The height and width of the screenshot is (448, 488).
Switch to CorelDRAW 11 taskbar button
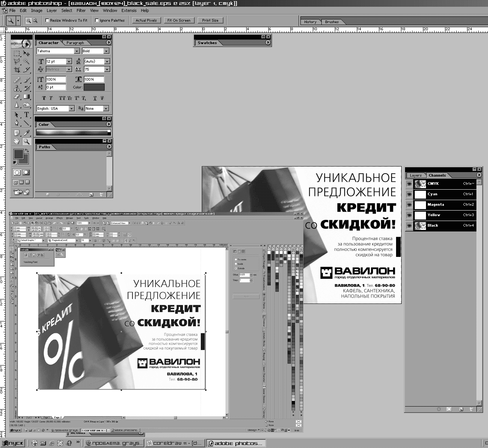[x=174, y=443]
